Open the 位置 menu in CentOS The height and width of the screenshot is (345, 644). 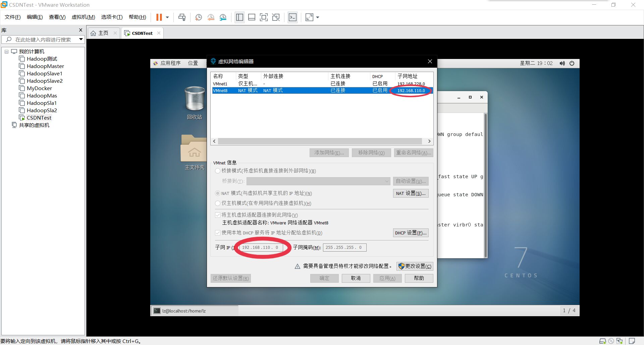tap(193, 63)
